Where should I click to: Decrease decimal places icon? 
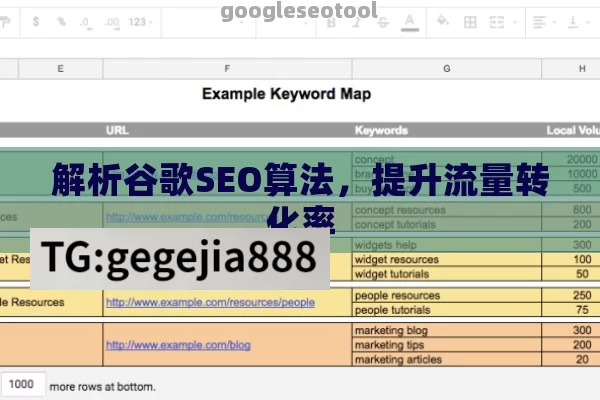tap(86, 23)
